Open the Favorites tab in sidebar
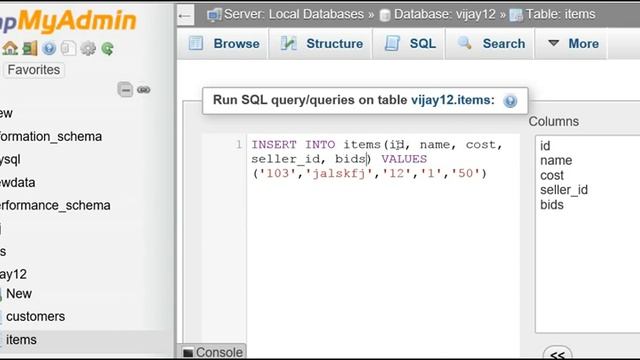Viewport: 640px width, 360px height. pyautogui.click(x=34, y=70)
